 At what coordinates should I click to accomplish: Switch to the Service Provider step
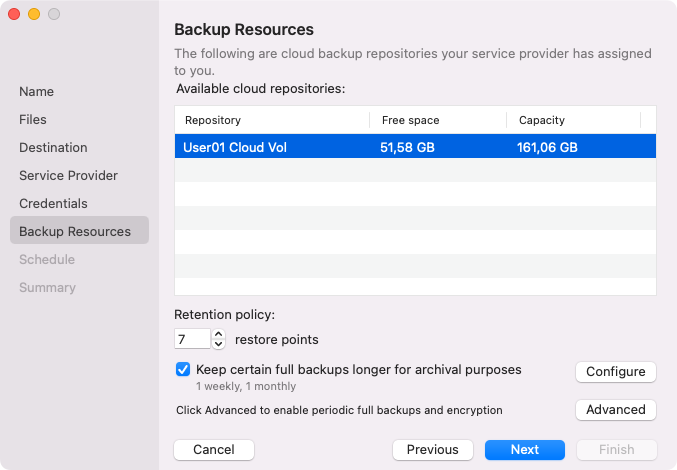tap(68, 175)
